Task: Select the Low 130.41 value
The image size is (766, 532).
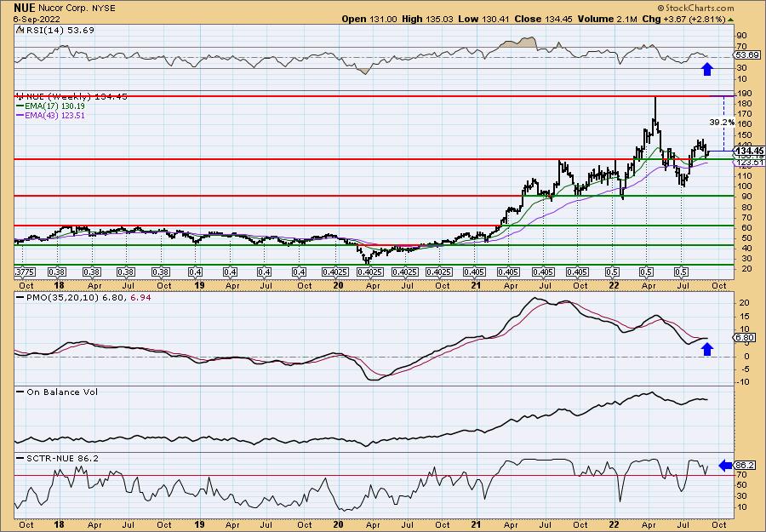Action: [x=483, y=19]
